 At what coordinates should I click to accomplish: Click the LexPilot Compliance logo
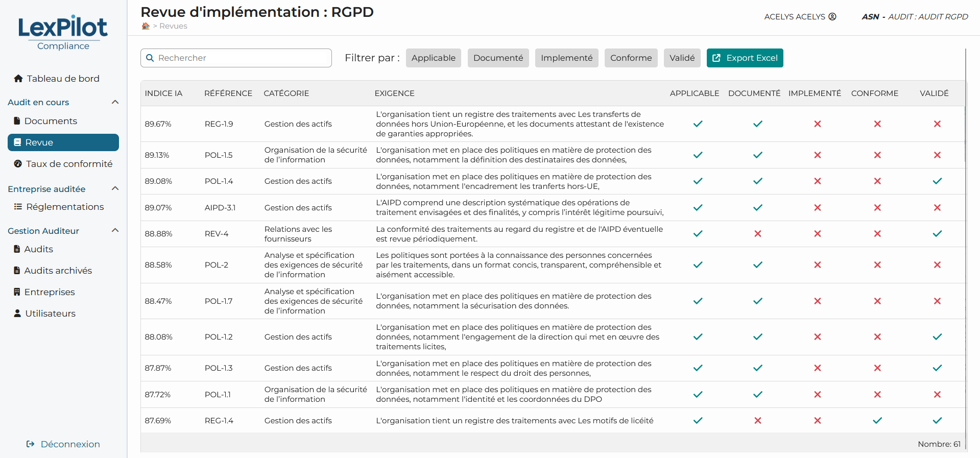63,33
